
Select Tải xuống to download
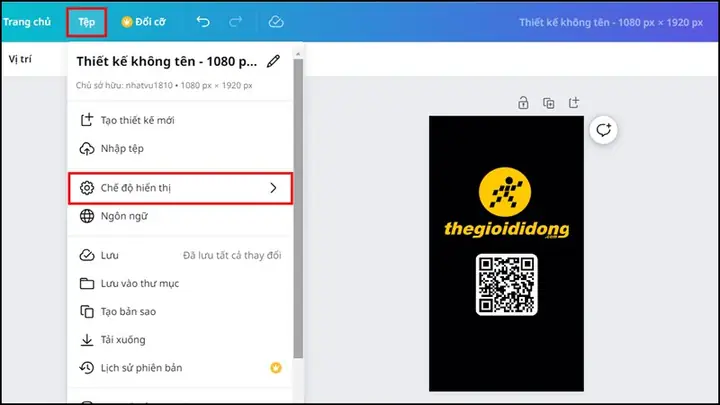tap(180, 340)
